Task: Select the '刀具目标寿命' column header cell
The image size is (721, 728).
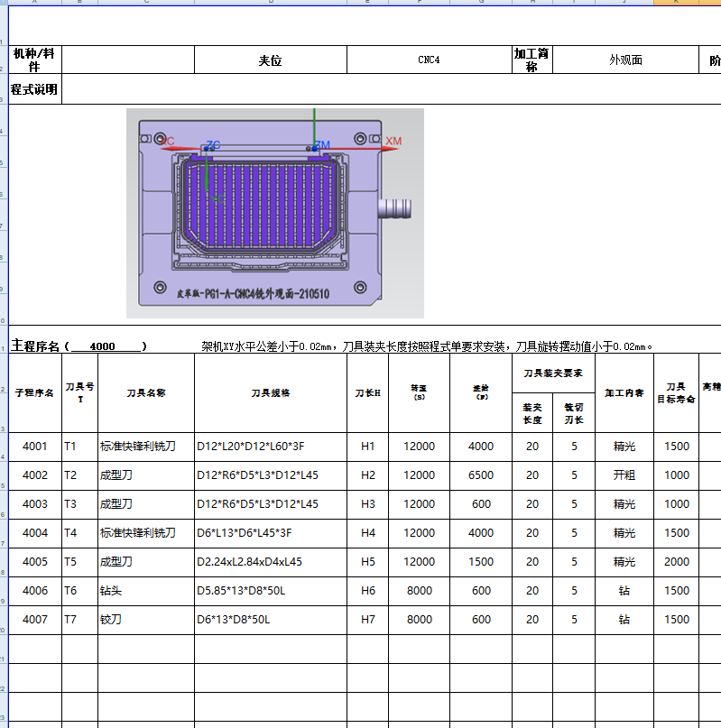Action: coord(676,393)
